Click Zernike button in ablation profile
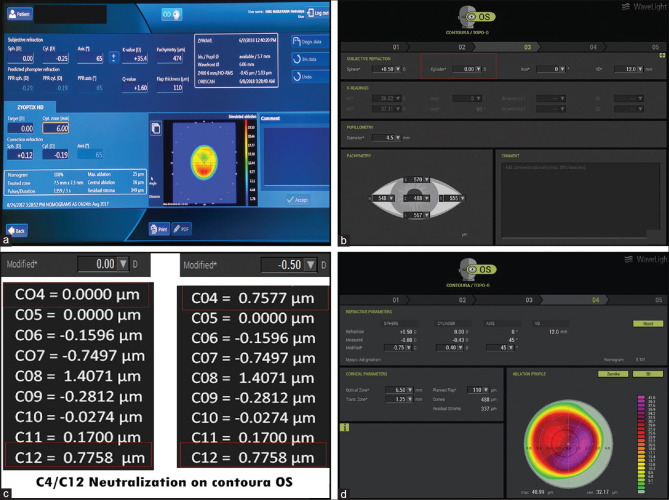Image resolution: width=669 pixels, height=500 pixels. [x=613, y=374]
